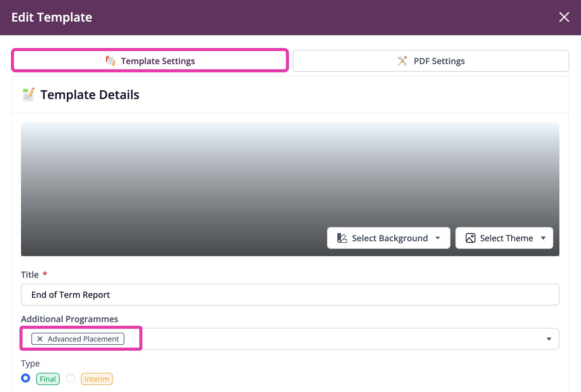Viewport: 581px width, 392px height.
Task: Click the paint swatch icon on Select Background
Action: [342, 238]
